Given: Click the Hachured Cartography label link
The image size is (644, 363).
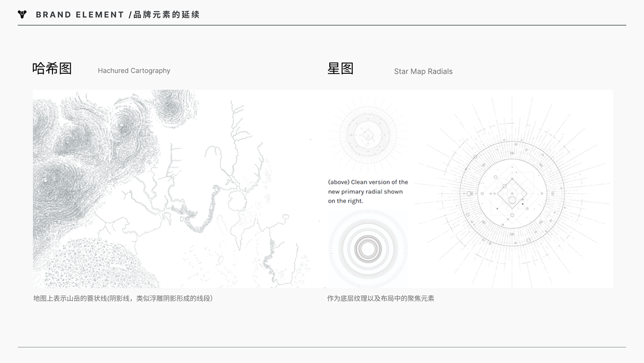Looking at the screenshot, I should coord(134,70).
